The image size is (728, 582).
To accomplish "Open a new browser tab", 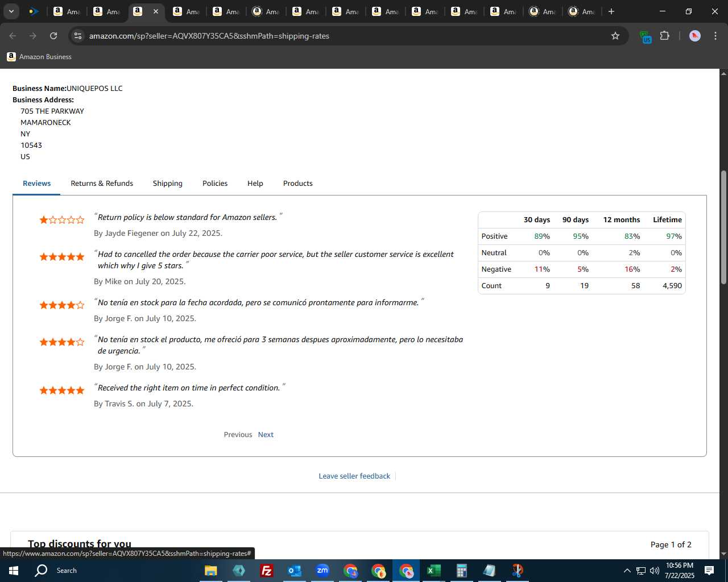I will [611, 11].
